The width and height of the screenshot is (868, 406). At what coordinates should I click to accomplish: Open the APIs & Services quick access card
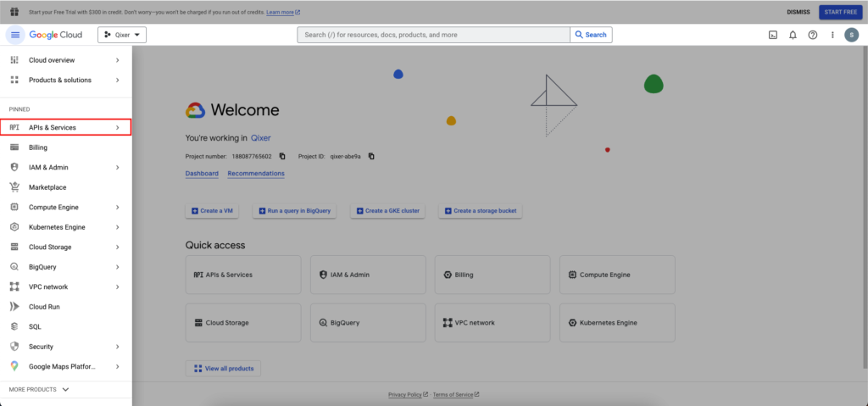coord(243,275)
